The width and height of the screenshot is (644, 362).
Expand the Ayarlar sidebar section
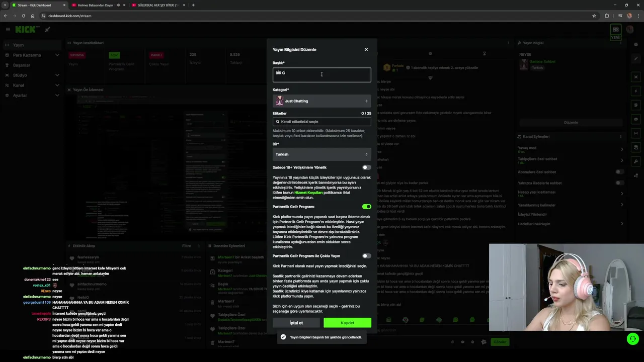click(x=32, y=95)
